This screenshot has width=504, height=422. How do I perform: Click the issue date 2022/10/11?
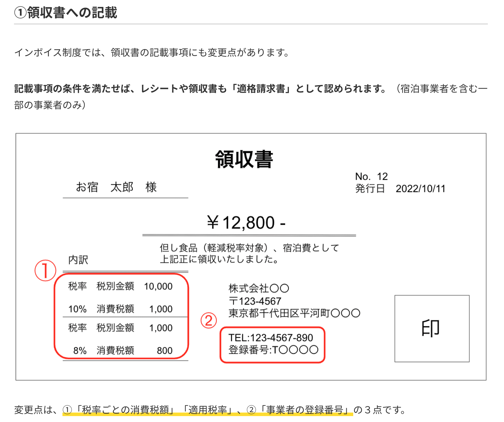click(420, 189)
